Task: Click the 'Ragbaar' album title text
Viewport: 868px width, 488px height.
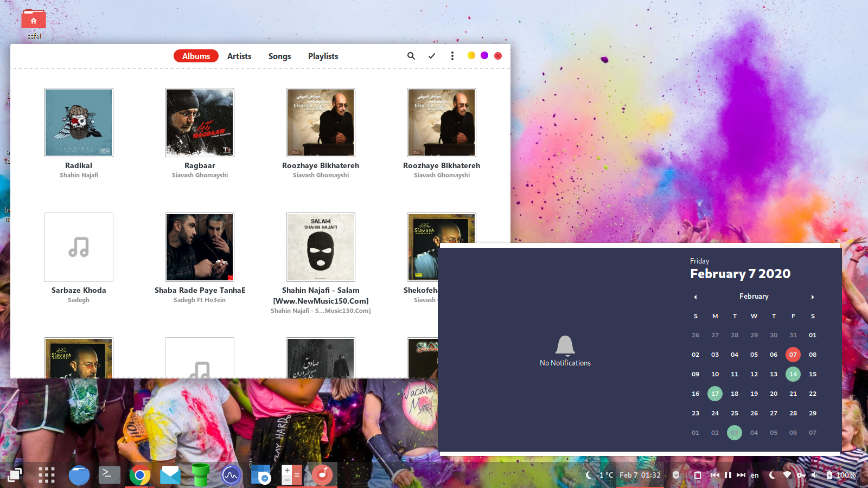Action: tap(200, 165)
